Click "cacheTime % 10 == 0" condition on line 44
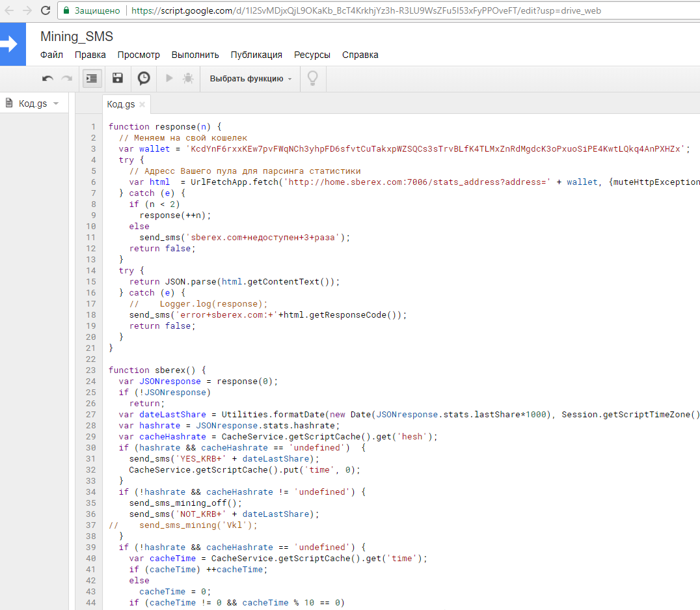Viewport: 700px width, 610px height. (291, 602)
